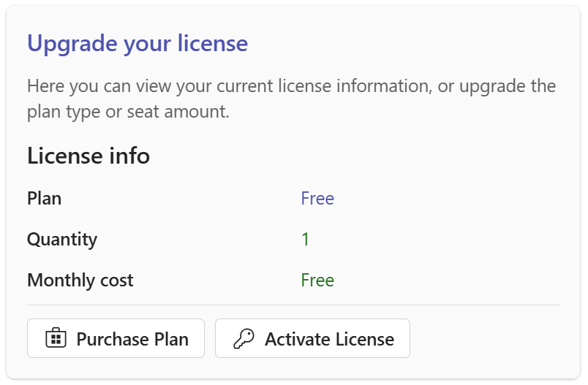Click the purple Free plan value
Screen dimensions: 588x385
click(x=317, y=199)
